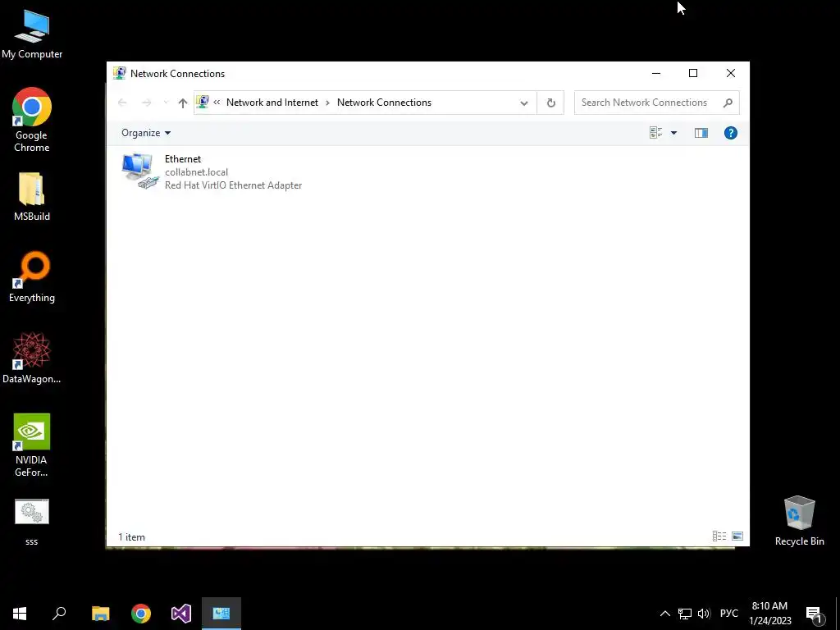Select the My Computer desktop icon
The width and height of the screenshot is (840, 630).
32,34
